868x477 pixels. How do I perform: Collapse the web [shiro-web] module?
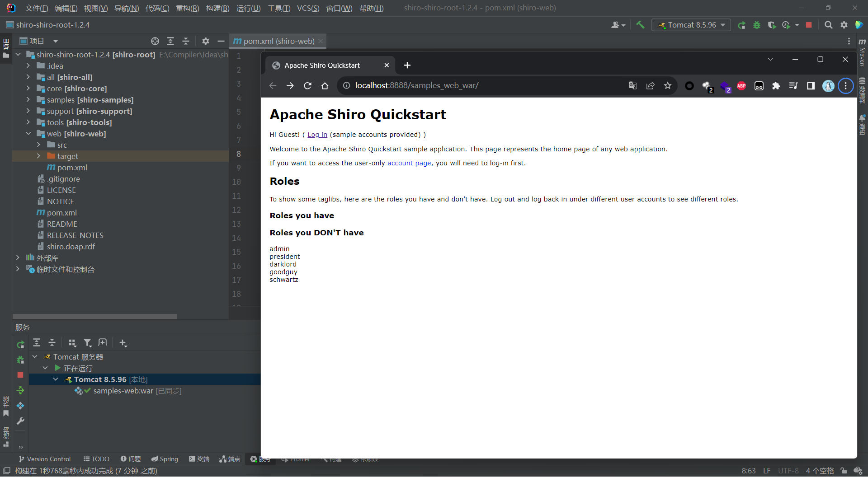tap(28, 133)
